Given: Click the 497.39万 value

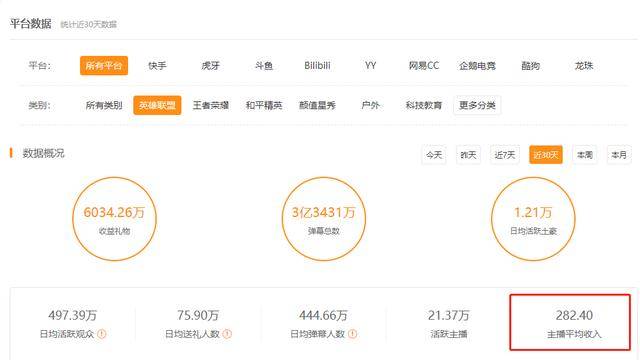Looking at the screenshot, I should (x=73, y=315).
